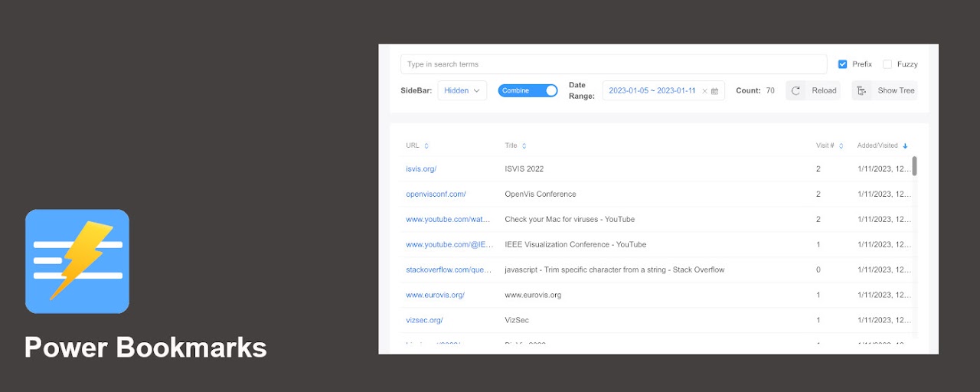Image resolution: width=980 pixels, height=392 pixels.
Task: Select the www.eurovis.org title cell
Action: coord(533,295)
